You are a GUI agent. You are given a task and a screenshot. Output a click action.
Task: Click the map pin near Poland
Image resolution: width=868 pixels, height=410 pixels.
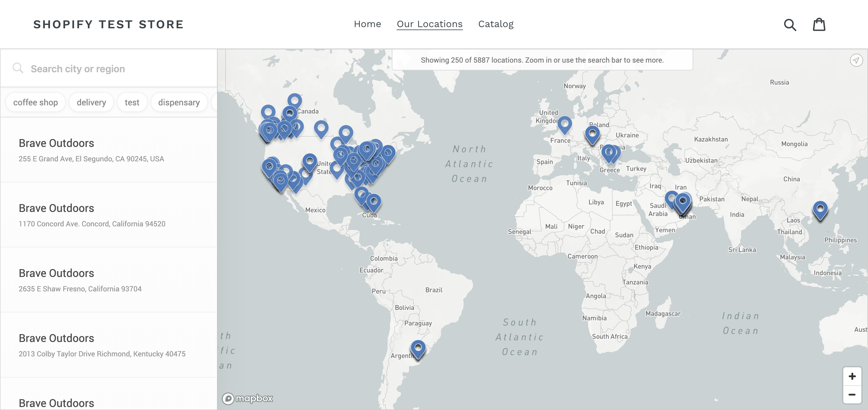pyautogui.click(x=592, y=134)
